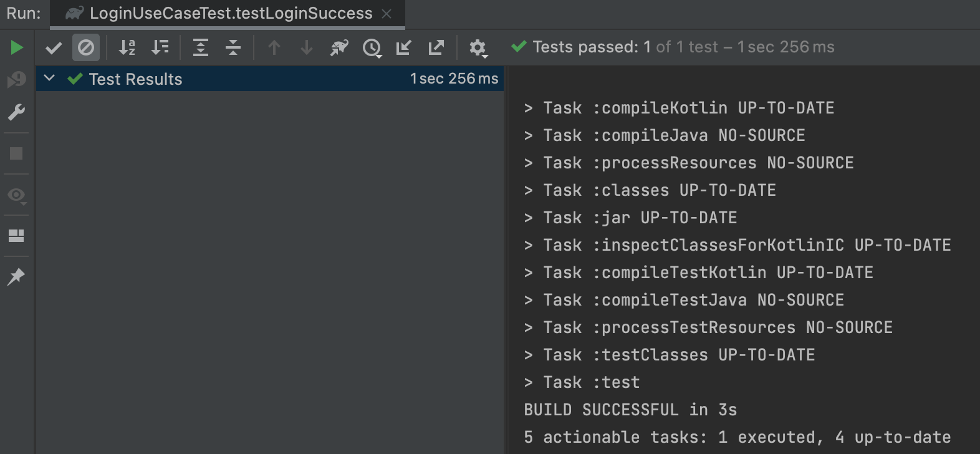The height and width of the screenshot is (454, 980).
Task: Toggle Show Passed tests checkmark
Action: (54, 47)
